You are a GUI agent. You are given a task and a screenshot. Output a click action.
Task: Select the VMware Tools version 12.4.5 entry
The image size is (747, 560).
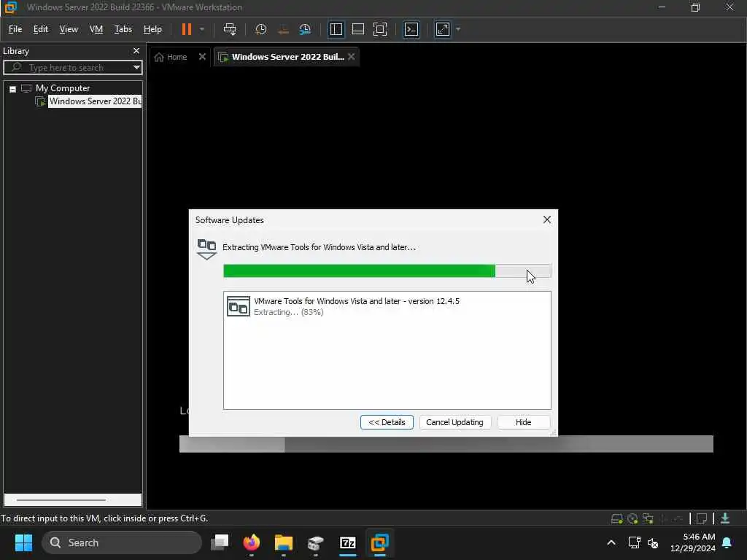(387, 306)
